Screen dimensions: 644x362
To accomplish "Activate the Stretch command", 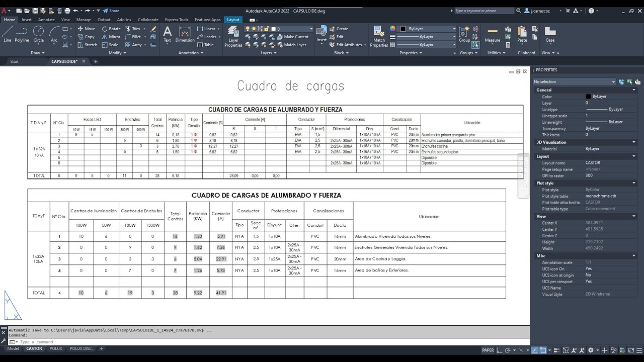I will 87,45.
